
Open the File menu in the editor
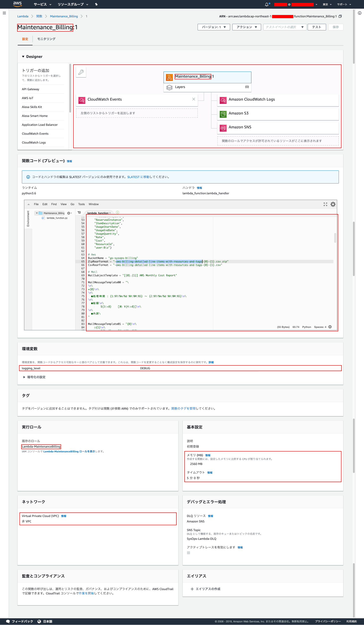click(x=36, y=204)
